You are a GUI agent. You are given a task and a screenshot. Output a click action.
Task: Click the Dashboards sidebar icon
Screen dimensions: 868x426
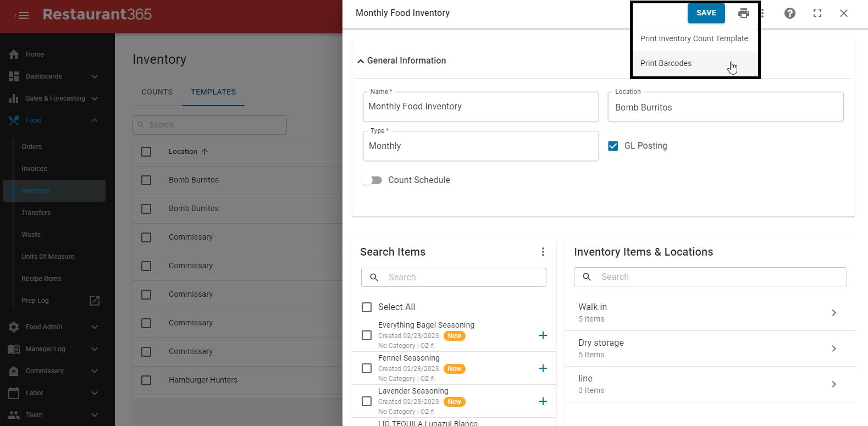coord(14,76)
